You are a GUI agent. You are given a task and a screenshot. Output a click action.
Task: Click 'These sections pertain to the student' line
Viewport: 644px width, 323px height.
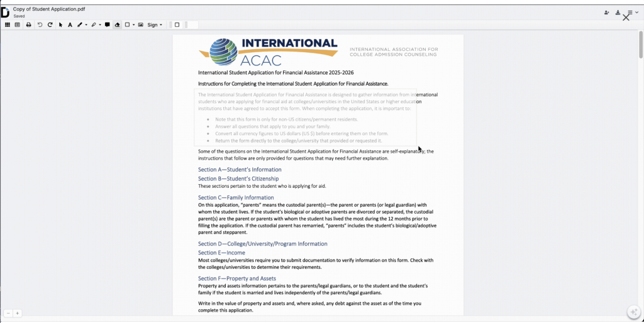click(262, 186)
